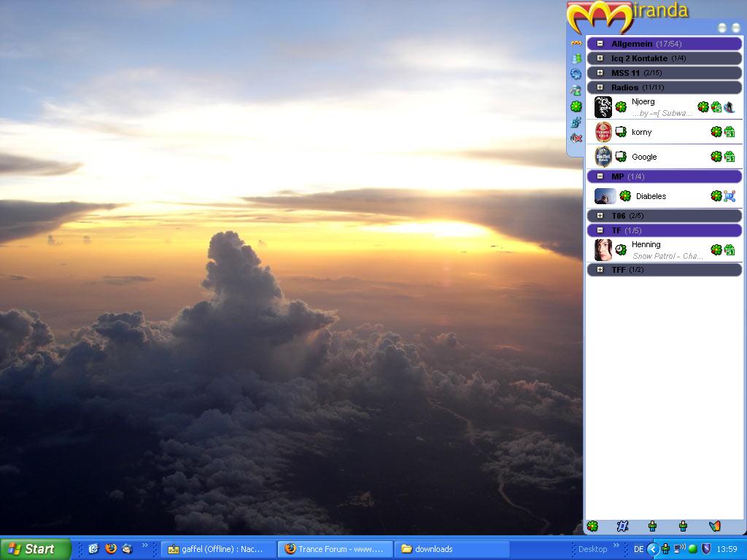Collapse the MP contact group
This screenshot has width=747, height=560.
pos(600,176)
